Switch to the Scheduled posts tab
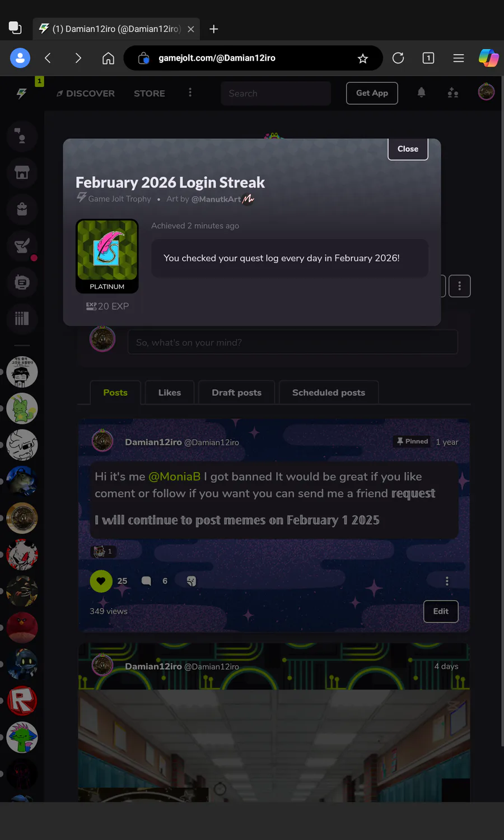This screenshot has height=840, width=504. pos(329,393)
